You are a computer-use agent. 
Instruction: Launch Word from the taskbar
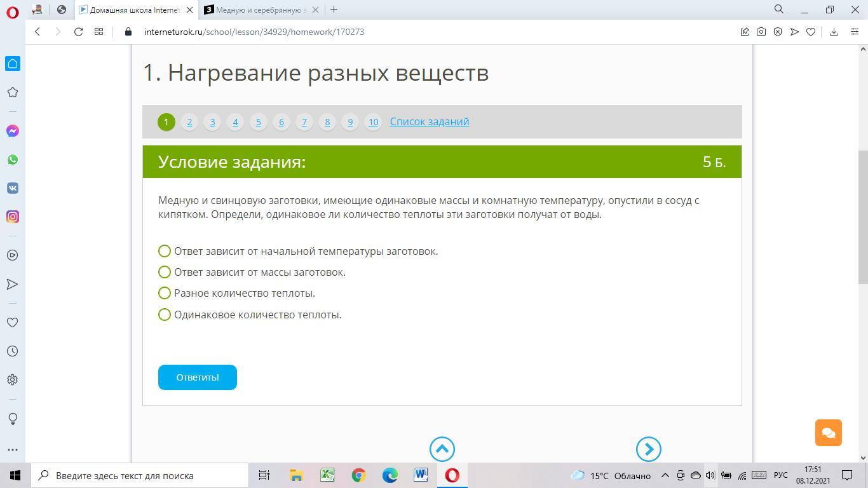click(421, 475)
